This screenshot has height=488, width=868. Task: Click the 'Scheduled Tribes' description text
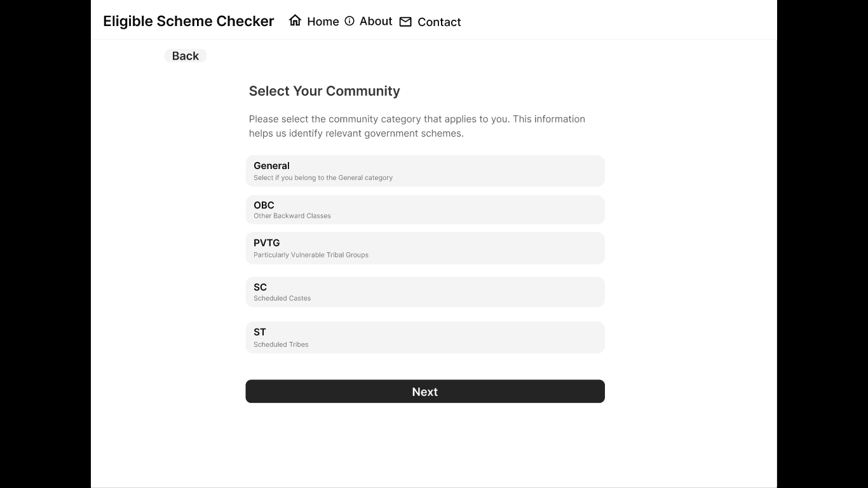281,344
